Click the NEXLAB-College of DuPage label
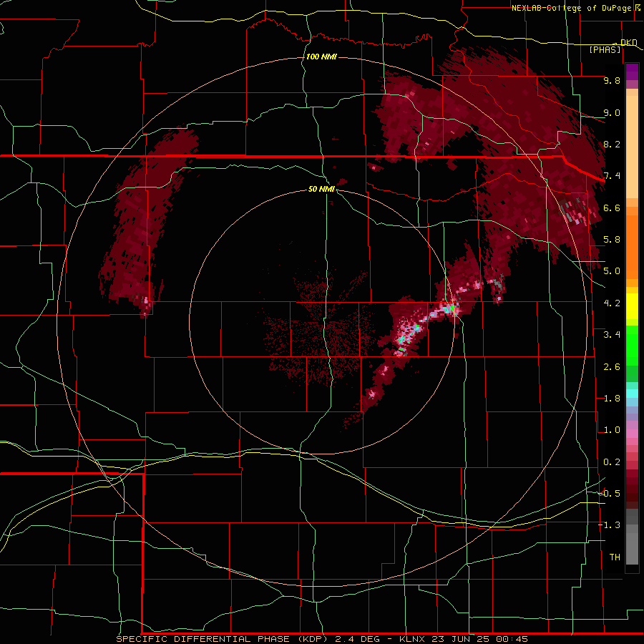Viewport: 644px width, 644px height. pyautogui.click(x=571, y=8)
